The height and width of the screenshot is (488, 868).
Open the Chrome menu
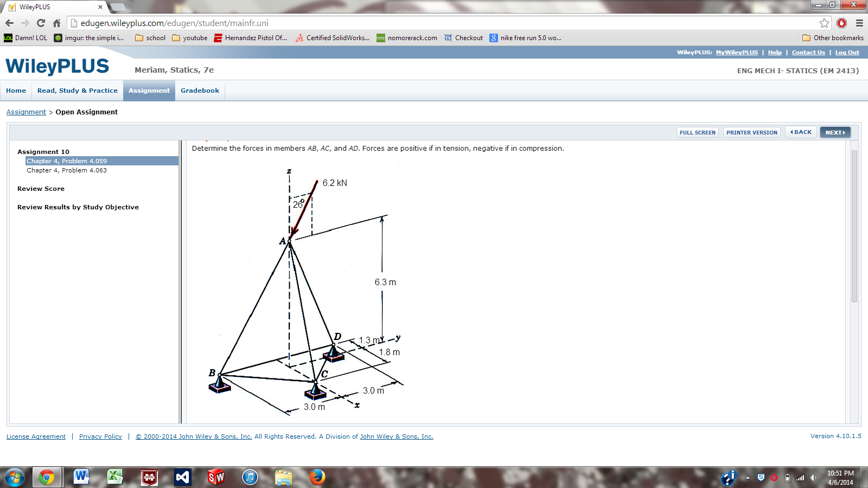(859, 23)
